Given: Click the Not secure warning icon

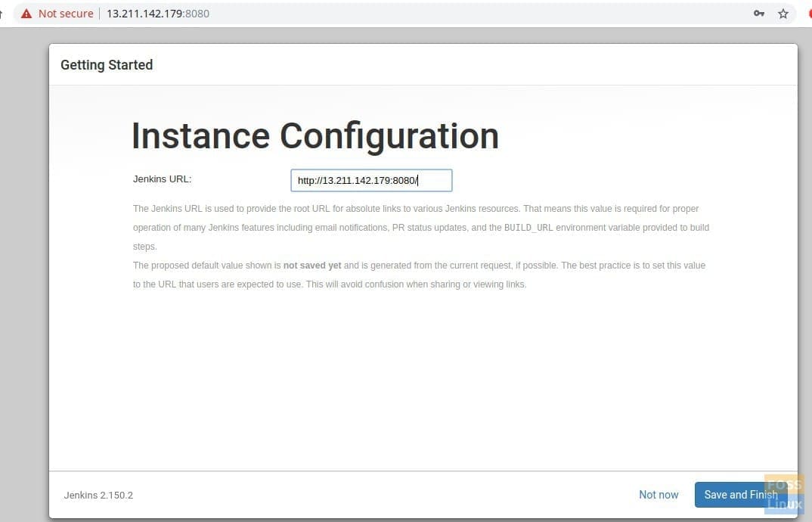Looking at the screenshot, I should point(26,14).
